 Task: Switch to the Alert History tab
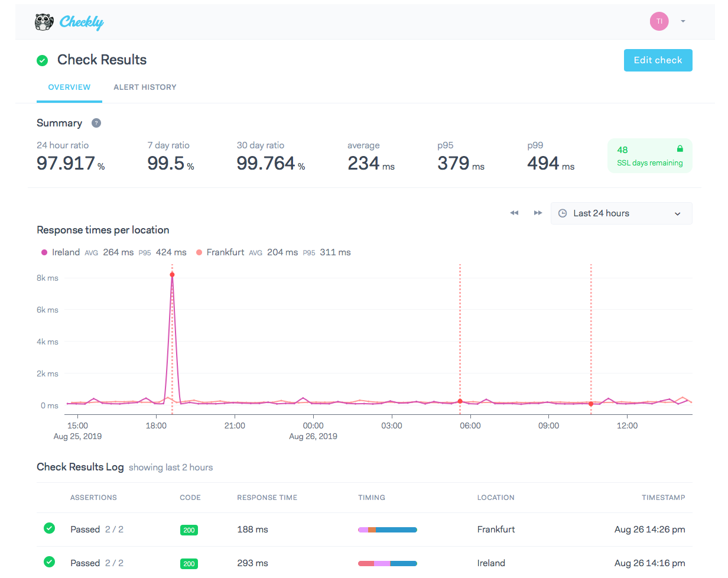[x=145, y=87]
